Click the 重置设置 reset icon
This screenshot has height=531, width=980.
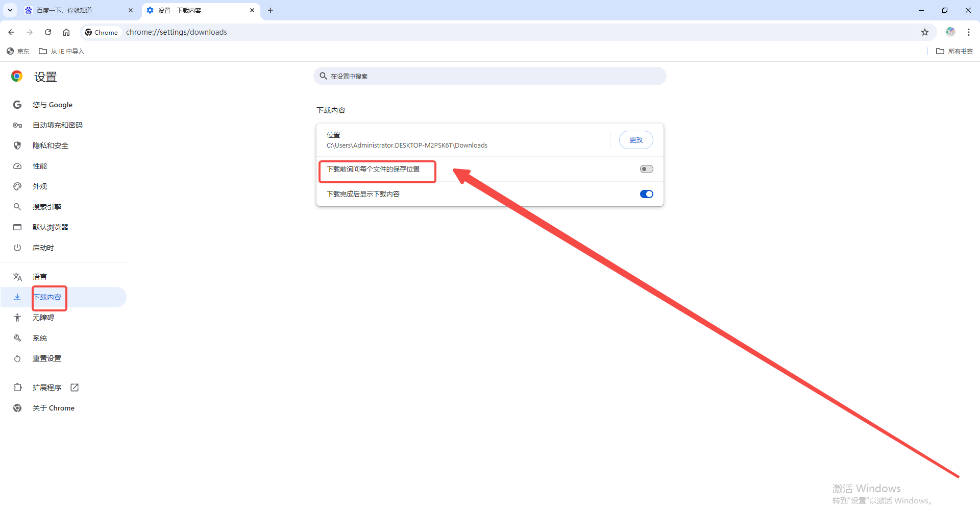(x=17, y=358)
